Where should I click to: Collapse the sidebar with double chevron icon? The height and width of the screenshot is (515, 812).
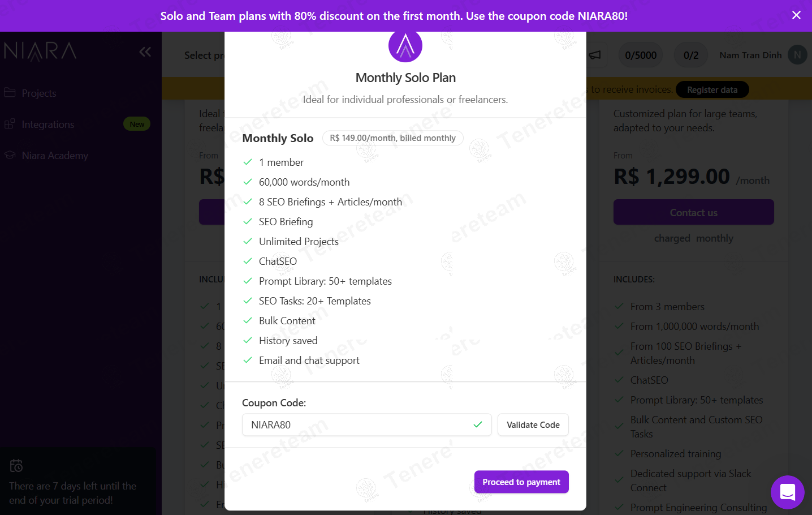click(145, 52)
